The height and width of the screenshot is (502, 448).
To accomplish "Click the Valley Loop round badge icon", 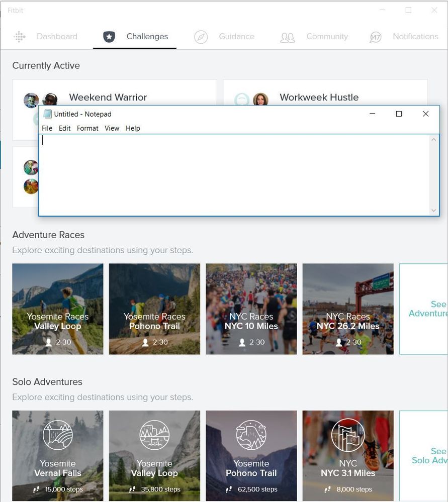I will tap(154, 435).
